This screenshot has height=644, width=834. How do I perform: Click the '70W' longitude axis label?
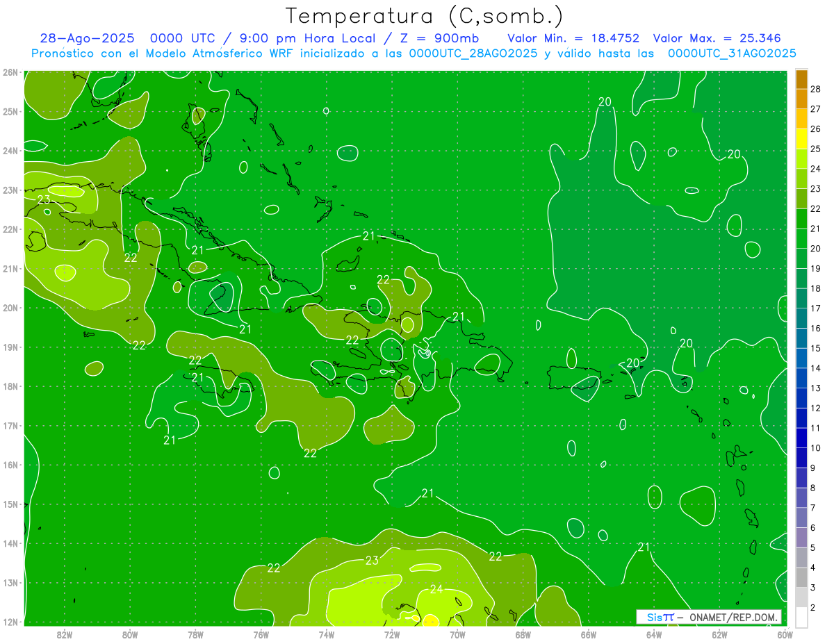pos(457,634)
